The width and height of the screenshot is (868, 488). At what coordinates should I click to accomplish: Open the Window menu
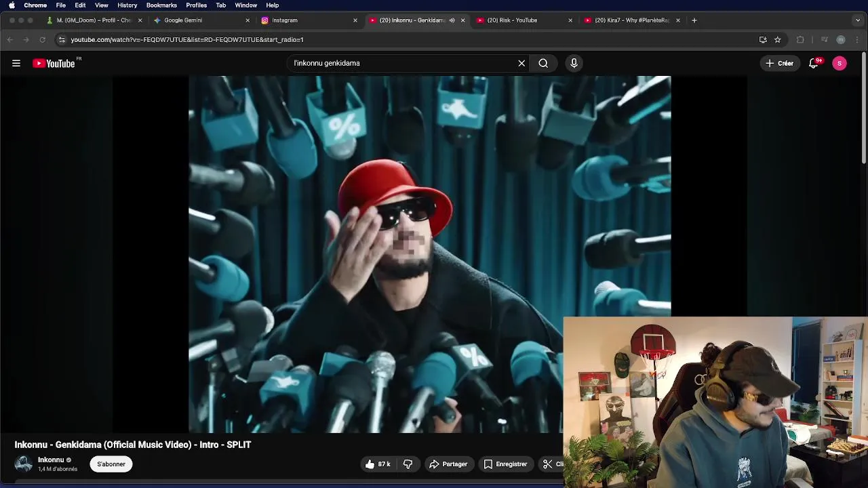click(x=246, y=5)
